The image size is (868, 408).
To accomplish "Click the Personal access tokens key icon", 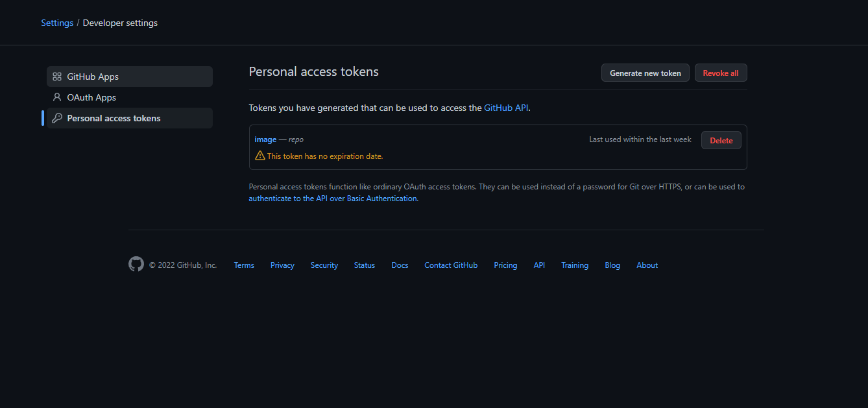I will [57, 118].
